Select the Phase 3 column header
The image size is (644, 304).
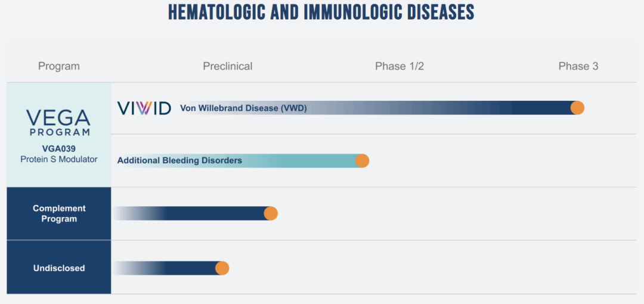tap(578, 66)
